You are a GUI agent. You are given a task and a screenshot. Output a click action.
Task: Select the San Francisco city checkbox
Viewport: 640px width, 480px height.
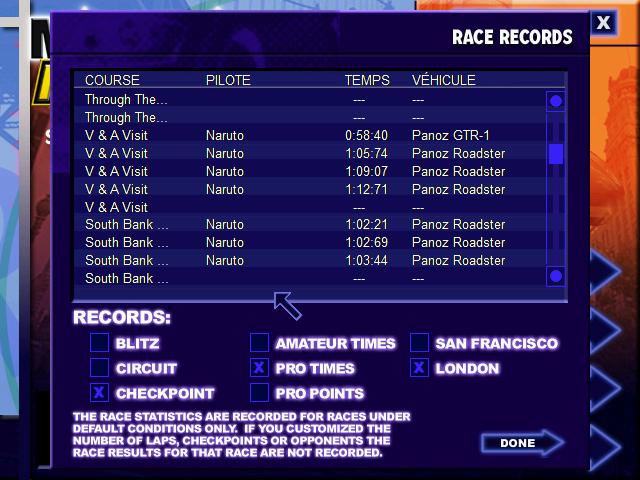[x=419, y=343]
